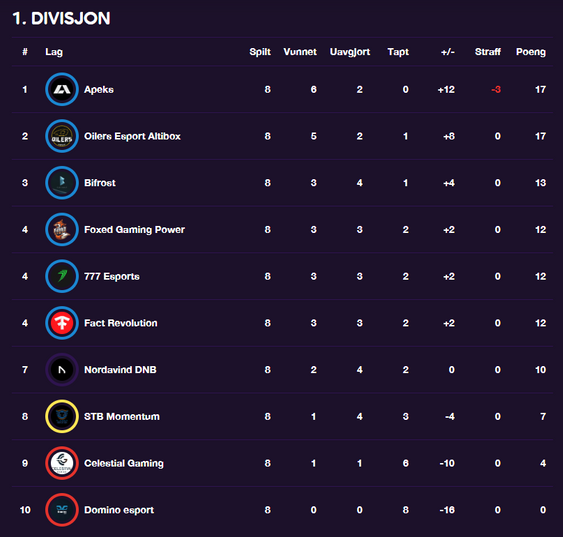Open the Apeks team name link

click(99, 90)
